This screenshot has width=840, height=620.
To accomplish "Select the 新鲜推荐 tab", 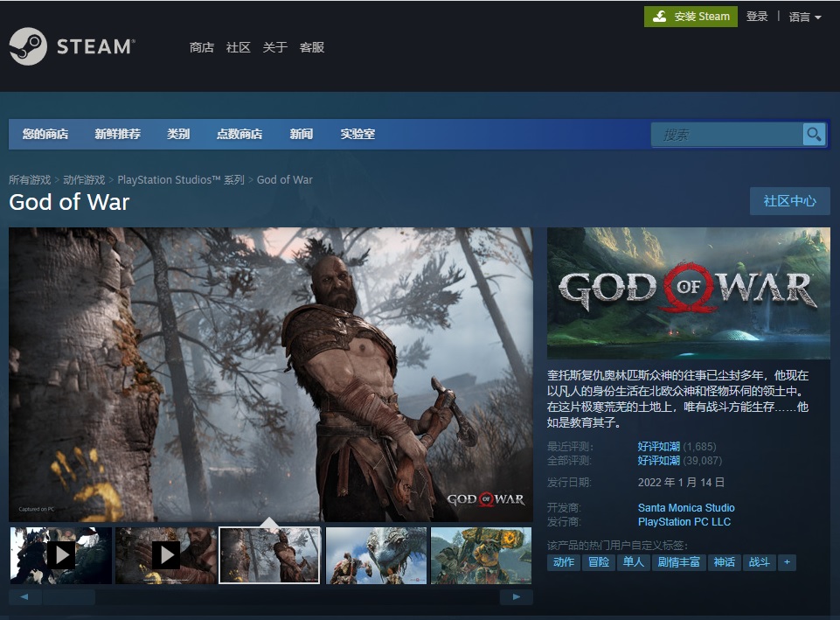I will point(117,134).
